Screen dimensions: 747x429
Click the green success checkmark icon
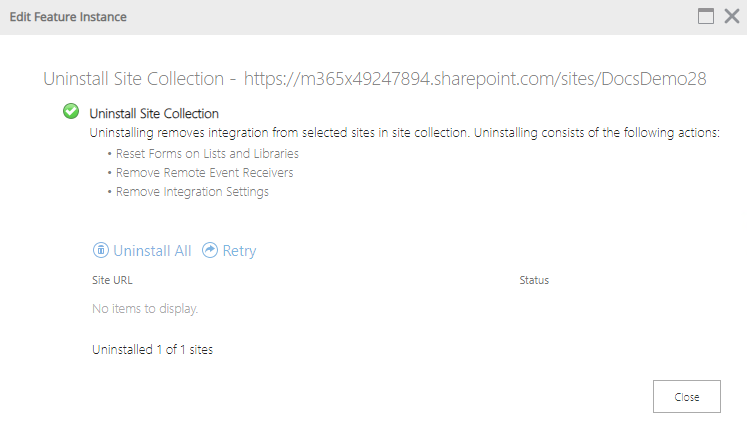click(71, 112)
